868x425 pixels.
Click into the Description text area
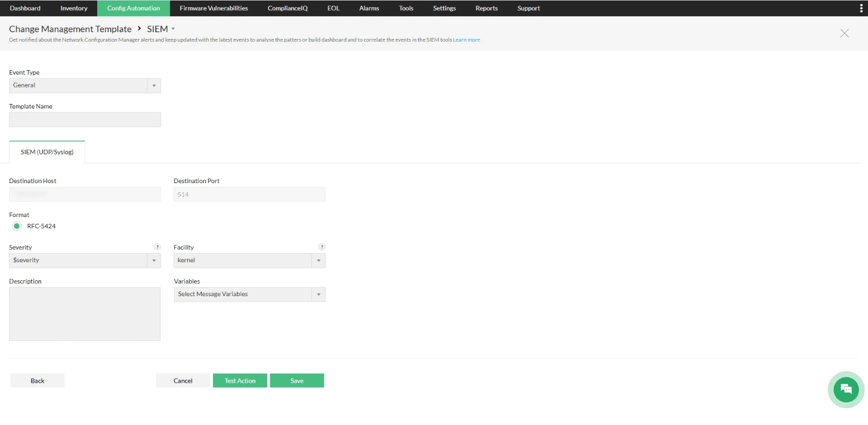[85, 314]
